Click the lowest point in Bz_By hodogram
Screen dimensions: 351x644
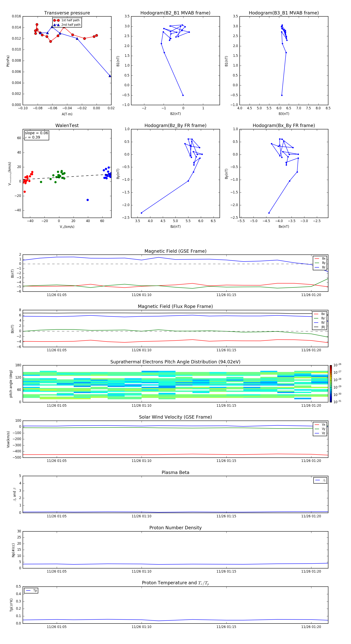(x=141, y=213)
